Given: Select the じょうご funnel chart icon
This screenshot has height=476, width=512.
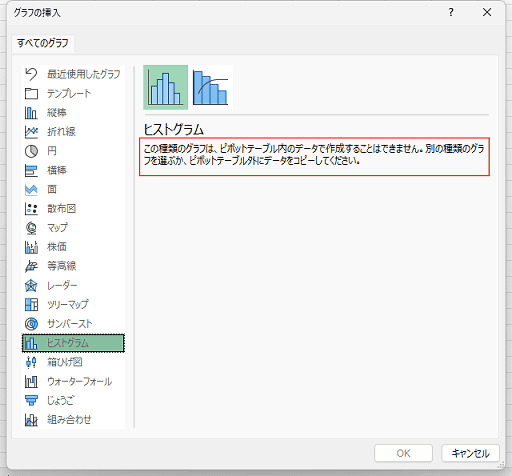Looking at the screenshot, I should (x=31, y=400).
